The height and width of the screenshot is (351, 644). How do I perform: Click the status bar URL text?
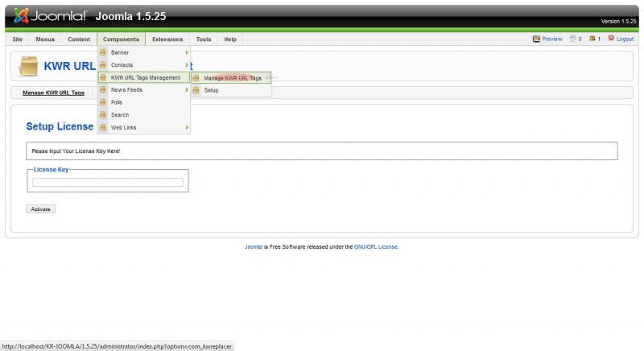point(117,346)
